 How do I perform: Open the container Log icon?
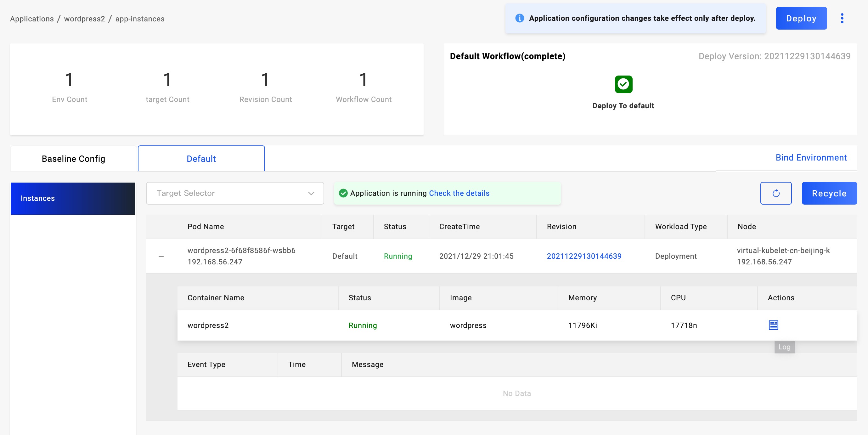point(773,325)
